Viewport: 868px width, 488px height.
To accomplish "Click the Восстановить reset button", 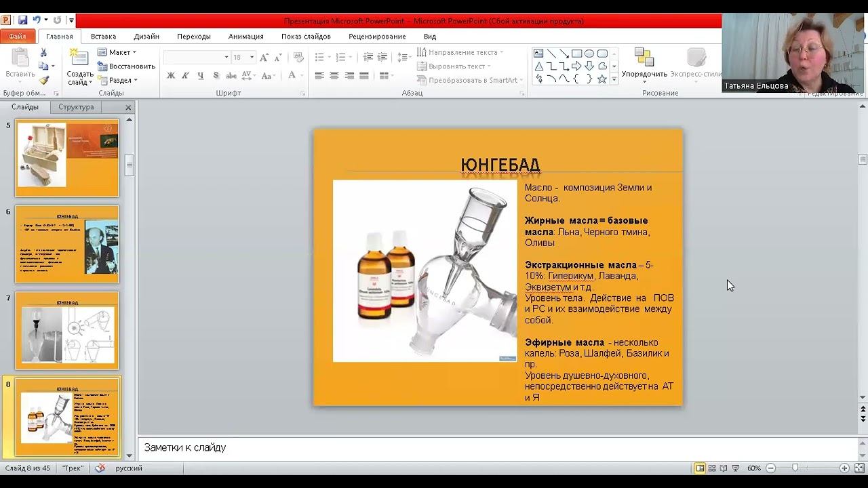I will click(126, 66).
